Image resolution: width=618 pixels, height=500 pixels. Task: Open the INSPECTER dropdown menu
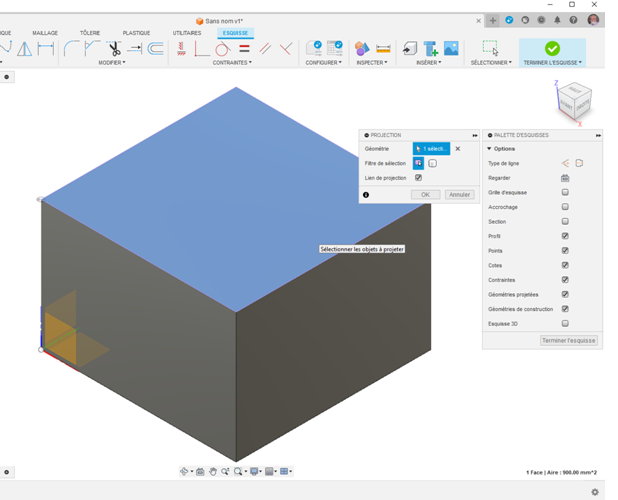coord(372,63)
